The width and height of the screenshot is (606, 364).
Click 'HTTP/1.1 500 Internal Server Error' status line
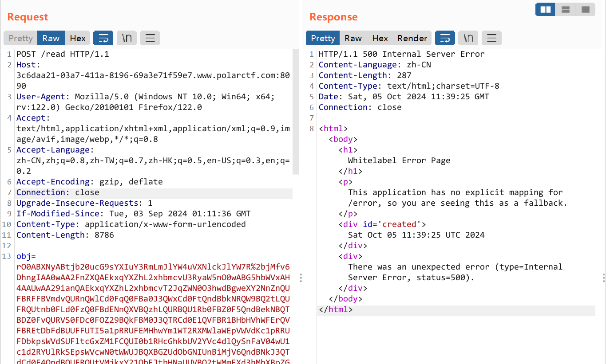(402, 54)
